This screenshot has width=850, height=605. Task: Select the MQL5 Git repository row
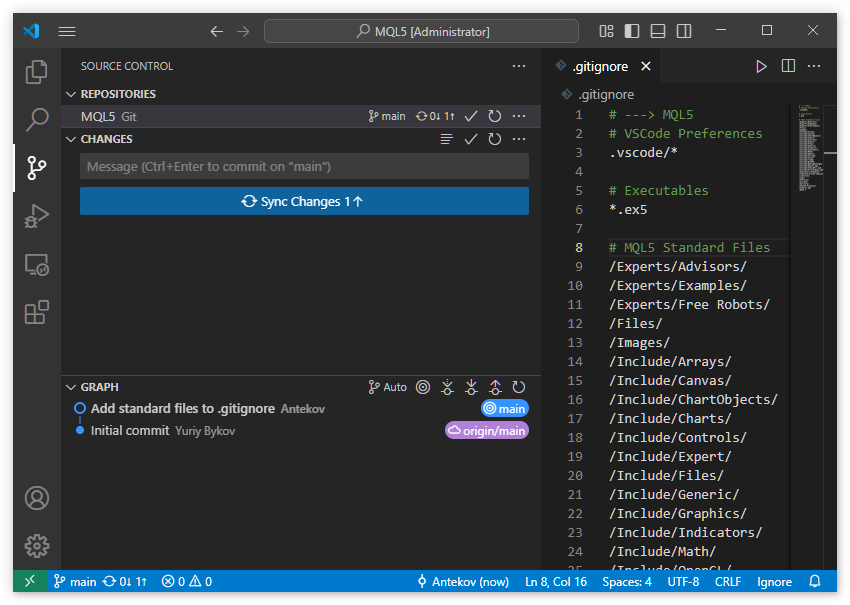coord(301,116)
